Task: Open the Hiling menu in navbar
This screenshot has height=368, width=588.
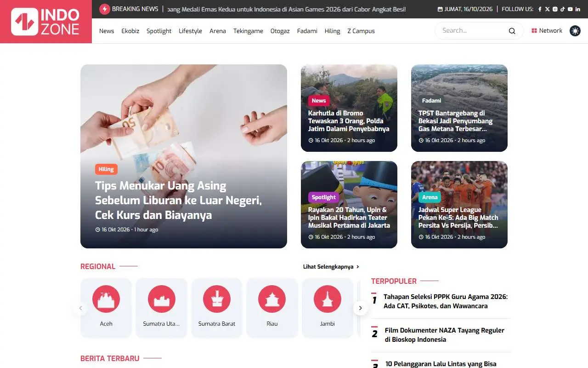Action: pyautogui.click(x=332, y=31)
